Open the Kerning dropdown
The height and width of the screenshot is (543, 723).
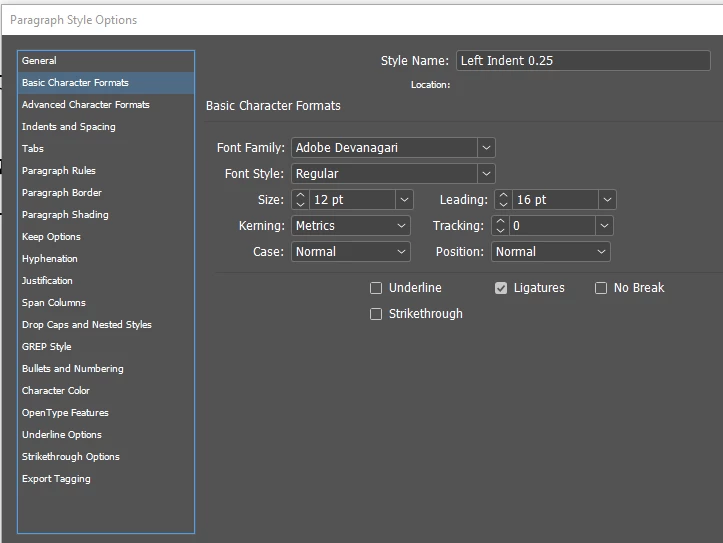click(x=351, y=226)
